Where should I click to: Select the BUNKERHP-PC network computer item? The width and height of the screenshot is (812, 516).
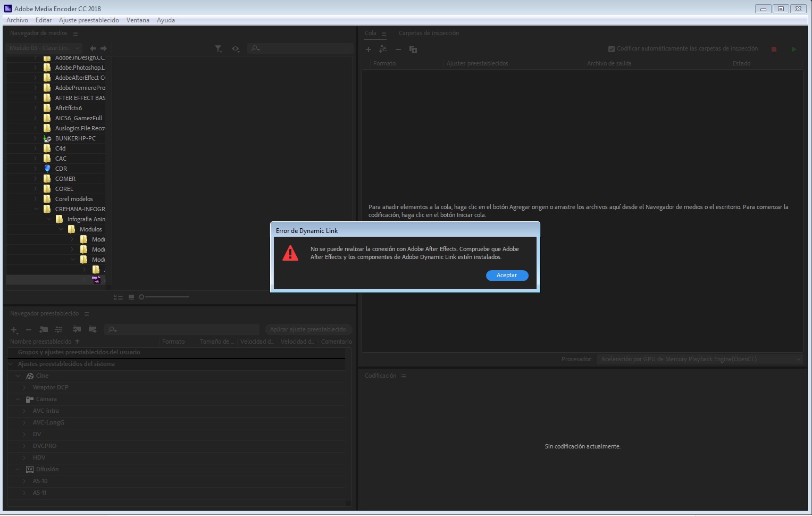[75, 138]
